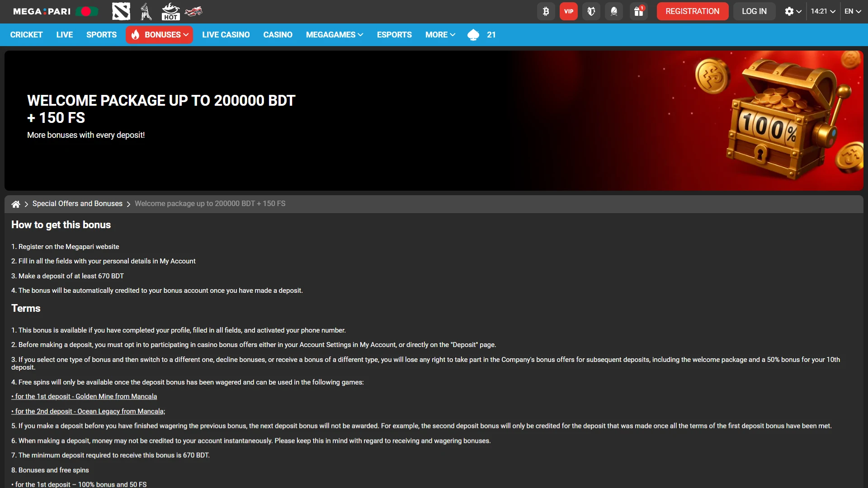Expand the MORE navigation dropdown
Image resolution: width=868 pixels, height=488 pixels.
(439, 34)
